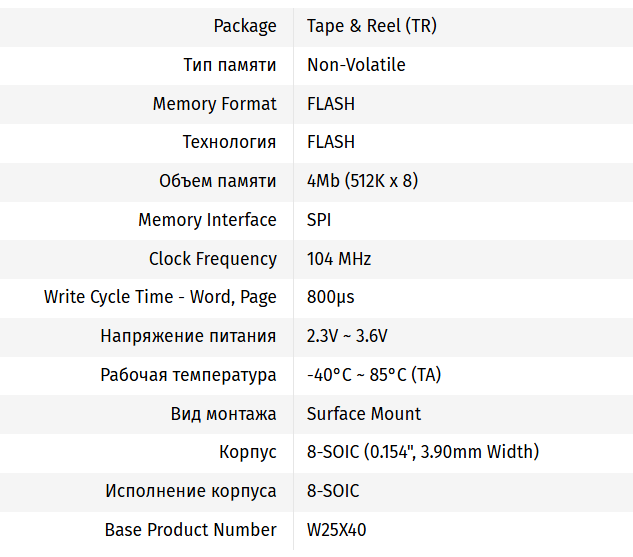Click the "SPI" memory interface value
The width and height of the screenshot is (633, 557).
319,220
